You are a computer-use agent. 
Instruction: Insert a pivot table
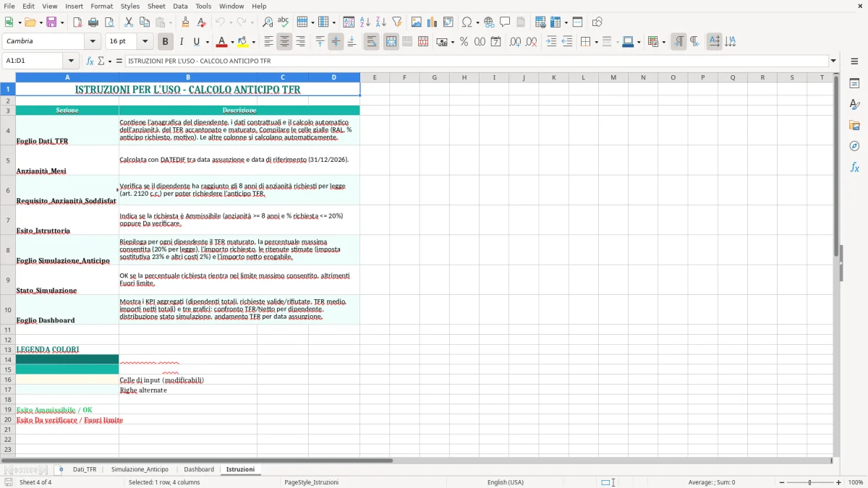point(448,22)
